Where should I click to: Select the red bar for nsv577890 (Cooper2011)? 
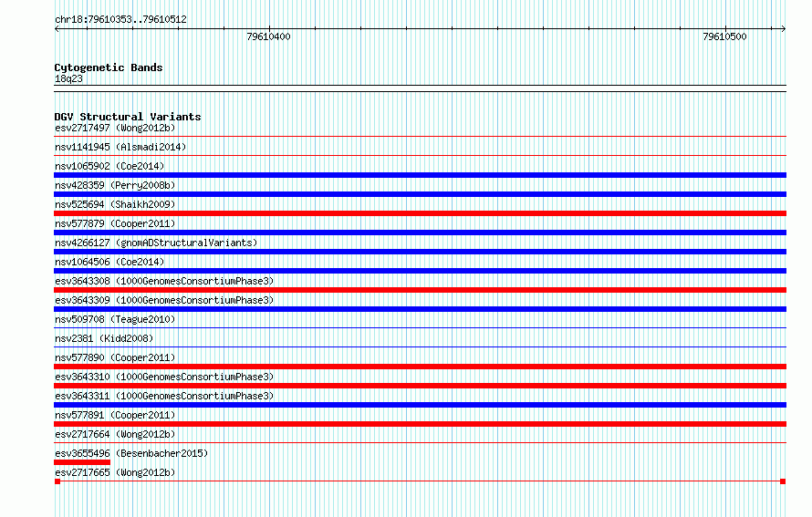click(x=420, y=367)
